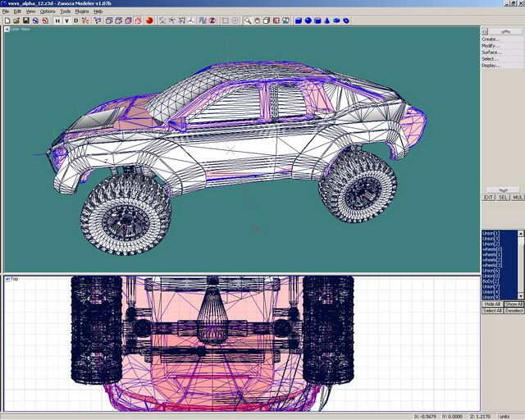Collapse panel using the up chevron bar
This screenshot has height=420, width=525.
point(501,31)
